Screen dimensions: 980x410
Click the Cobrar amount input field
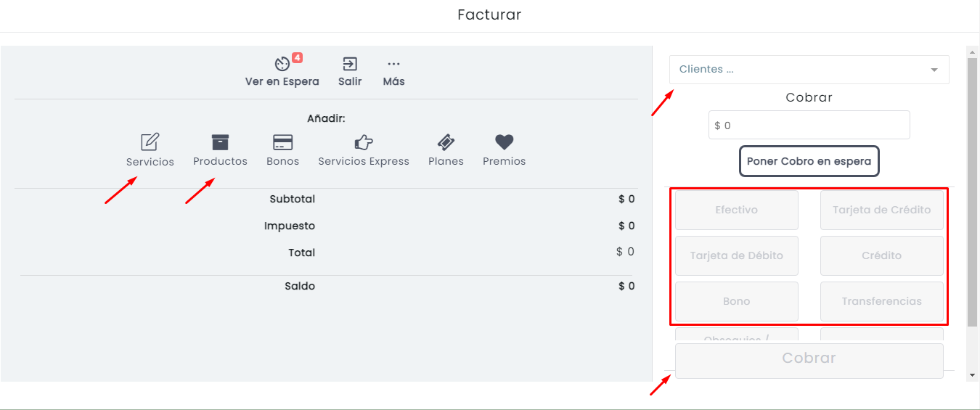809,125
